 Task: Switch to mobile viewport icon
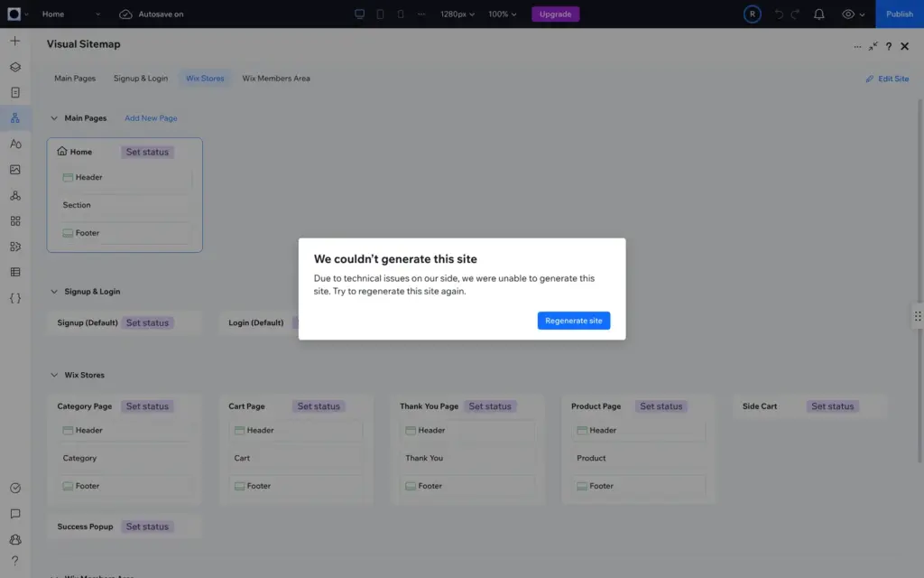click(401, 14)
